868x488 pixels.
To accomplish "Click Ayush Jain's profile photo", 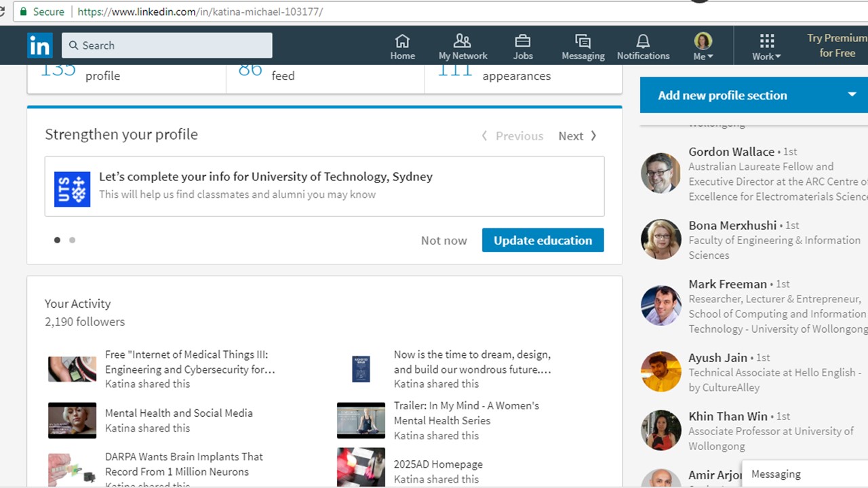I will (x=660, y=371).
